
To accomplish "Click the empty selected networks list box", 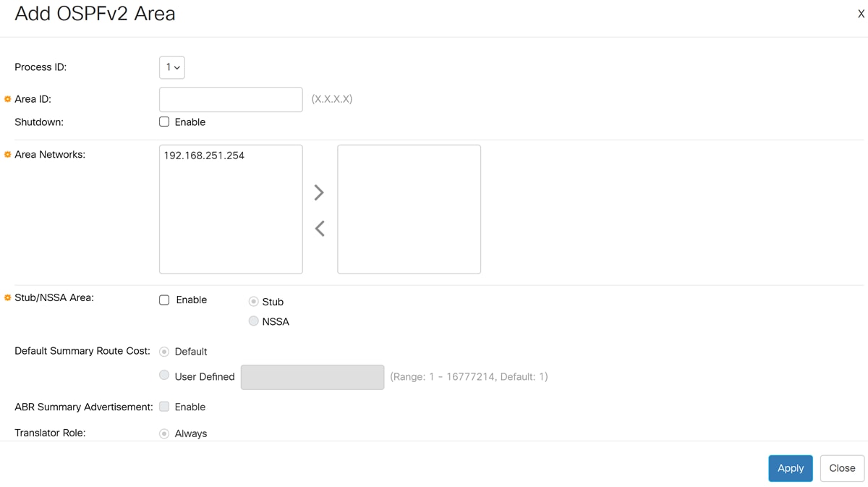I will [409, 209].
